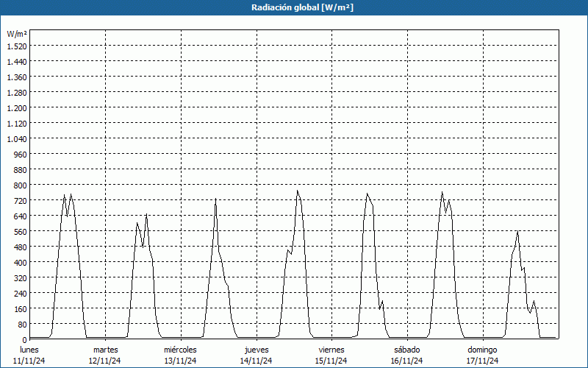
Task: Click the 'domingo' day label
Action: pyautogui.click(x=483, y=350)
